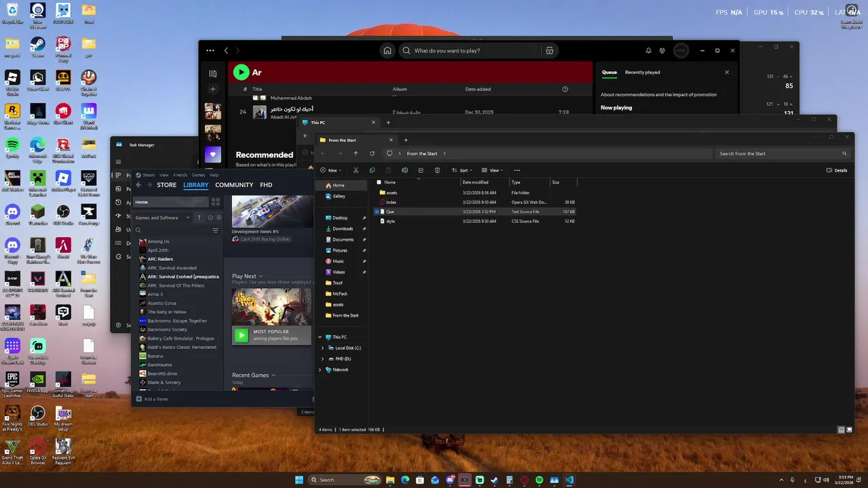Open Steam Games and Software dropdown
The width and height of the screenshot is (868, 488).
(163, 218)
